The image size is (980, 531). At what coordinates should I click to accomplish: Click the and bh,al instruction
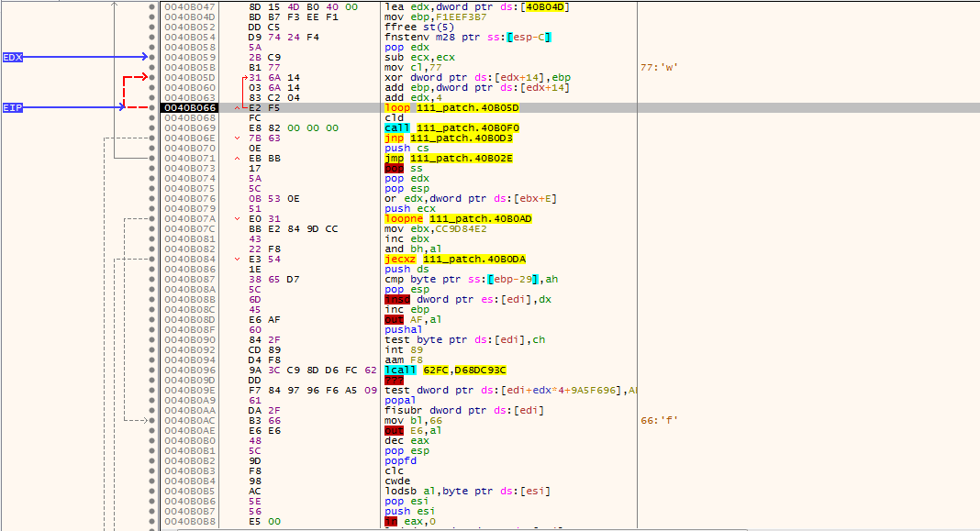[x=413, y=249]
